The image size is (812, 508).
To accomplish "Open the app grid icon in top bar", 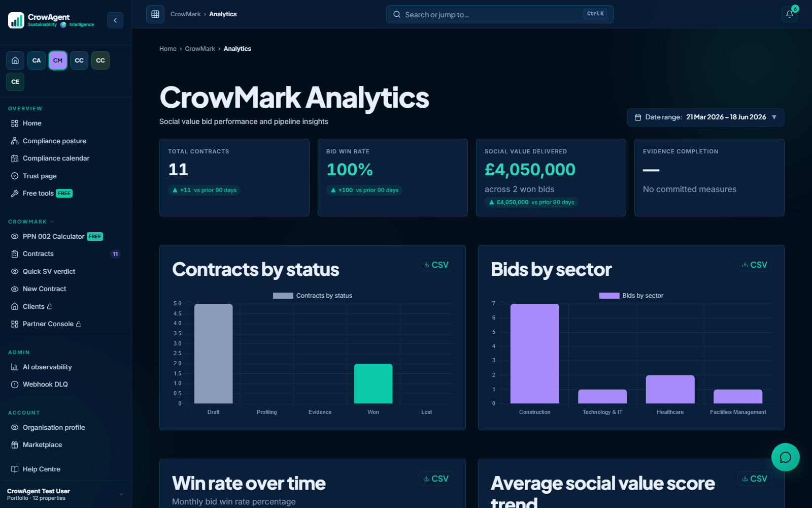I will click(x=155, y=14).
